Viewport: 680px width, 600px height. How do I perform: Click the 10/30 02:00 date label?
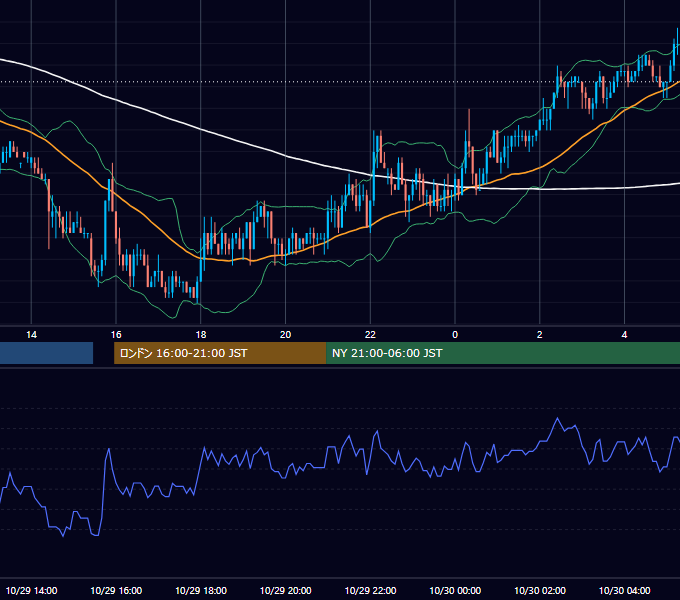539,590
